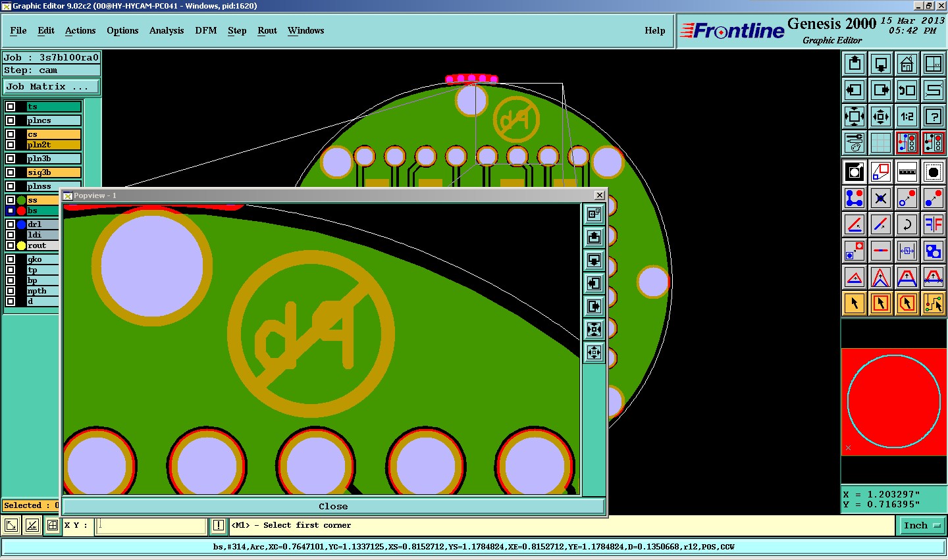Click the X Y coordinate input field
The height and width of the screenshot is (560, 948).
[x=152, y=525]
